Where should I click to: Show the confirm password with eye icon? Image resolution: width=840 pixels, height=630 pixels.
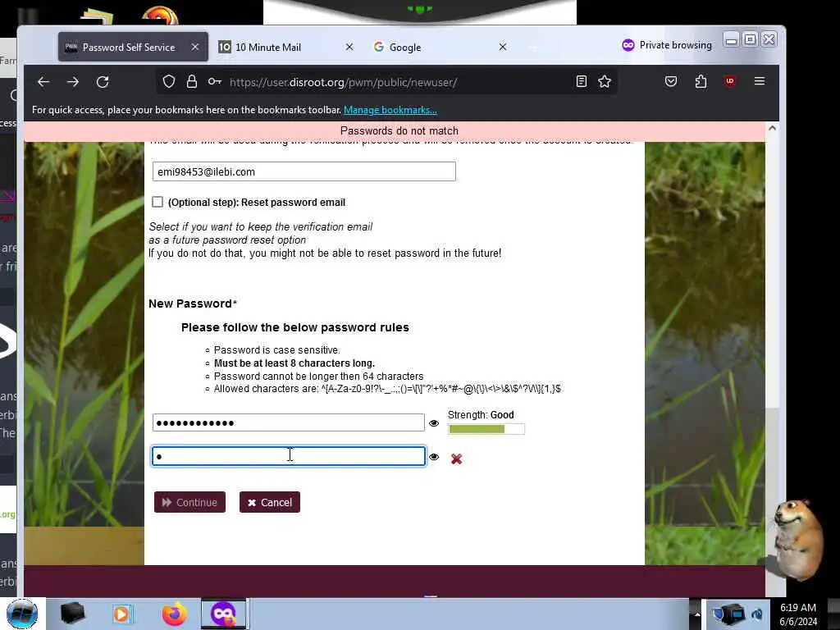pos(434,457)
